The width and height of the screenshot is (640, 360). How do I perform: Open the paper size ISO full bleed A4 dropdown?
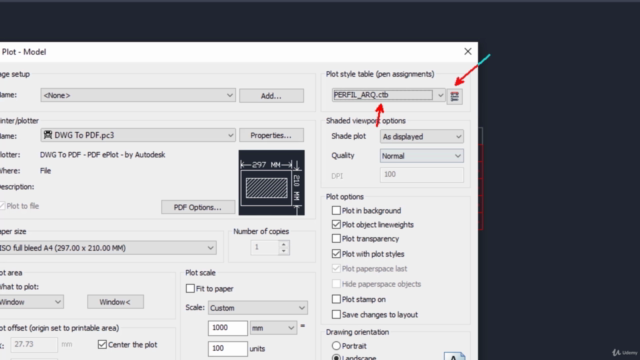pos(107,248)
